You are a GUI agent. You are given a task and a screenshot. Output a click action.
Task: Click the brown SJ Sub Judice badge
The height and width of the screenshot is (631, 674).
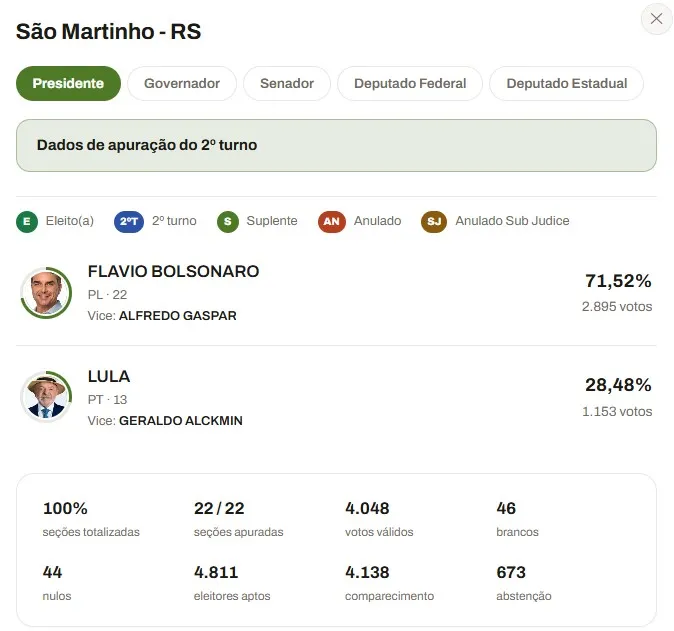point(434,221)
